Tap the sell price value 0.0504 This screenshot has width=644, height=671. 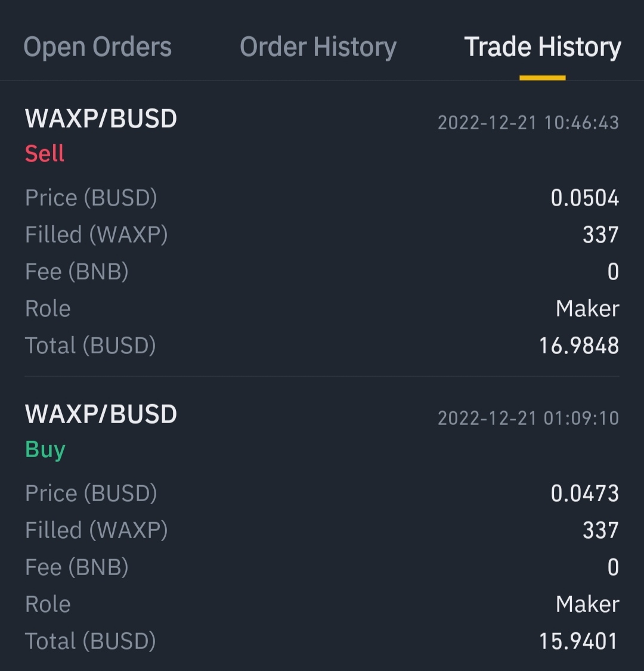pos(585,198)
